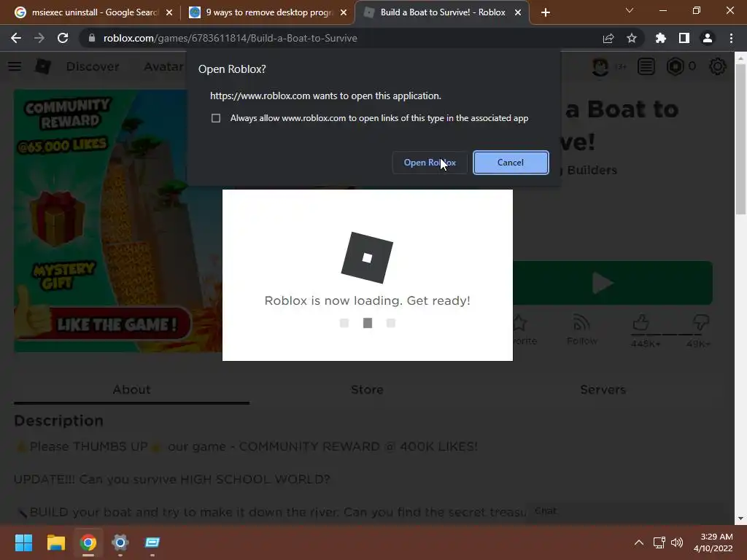Click the Open Roblox button
This screenshot has height=560, width=747.
(x=430, y=163)
